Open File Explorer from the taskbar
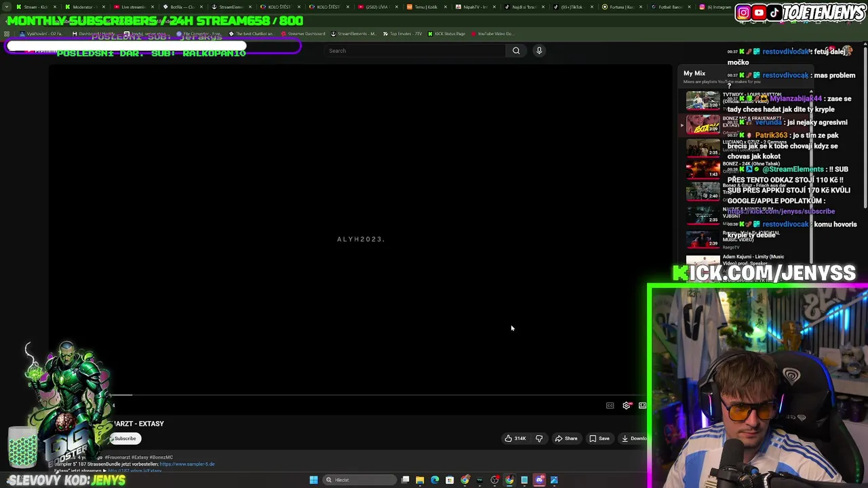 (x=420, y=480)
